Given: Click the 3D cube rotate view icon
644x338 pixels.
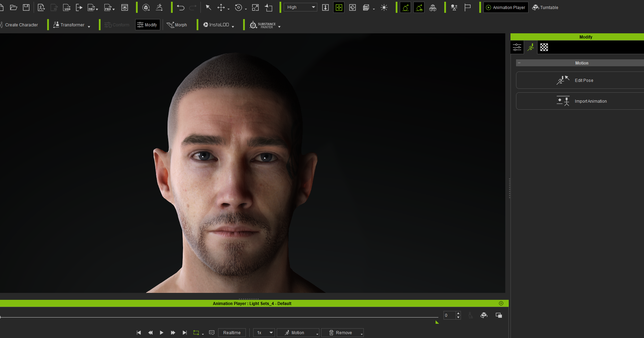Looking at the screenshot, I should click(146, 7).
